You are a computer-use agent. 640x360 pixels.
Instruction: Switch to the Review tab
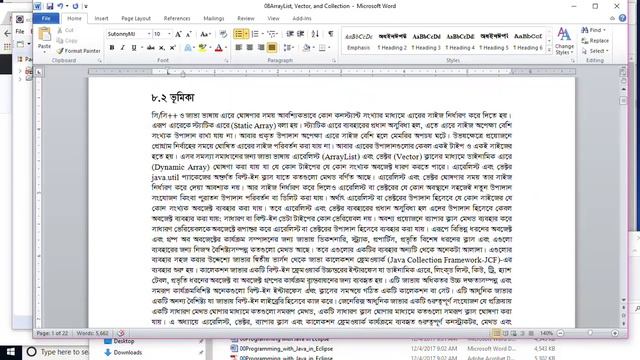[246, 18]
